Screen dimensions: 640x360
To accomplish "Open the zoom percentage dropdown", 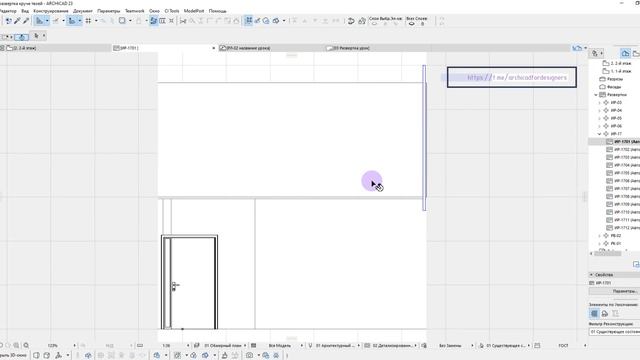I will point(75,345).
